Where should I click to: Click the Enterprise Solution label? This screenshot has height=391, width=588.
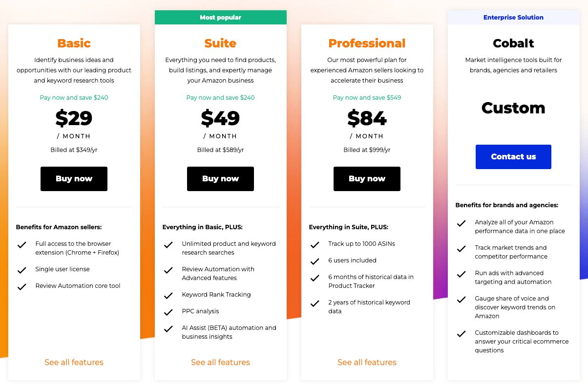(x=513, y=18)
